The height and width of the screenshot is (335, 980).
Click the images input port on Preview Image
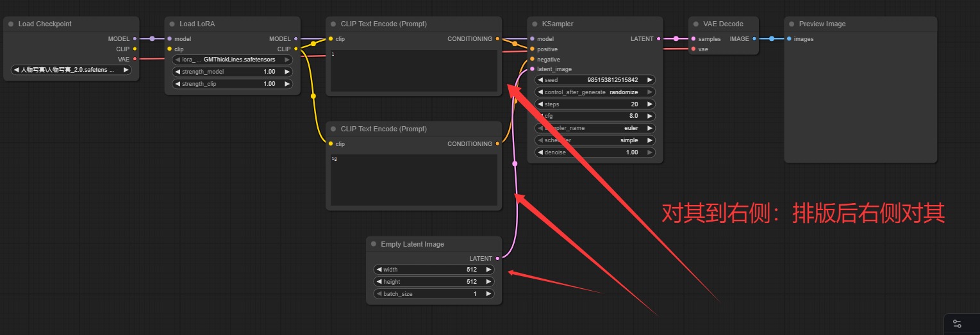tap(789, 39)
